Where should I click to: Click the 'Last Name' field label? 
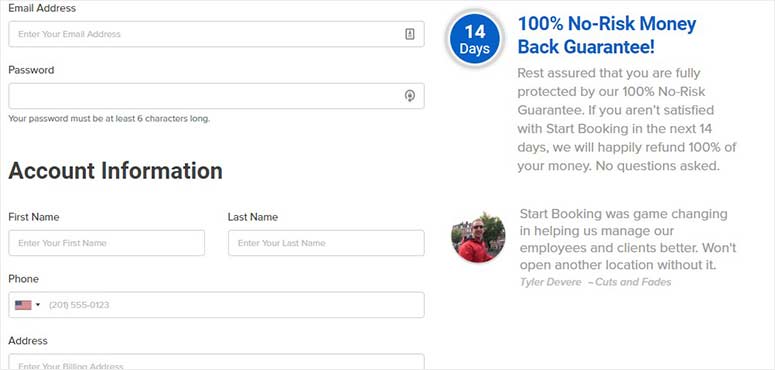[253, 217]
